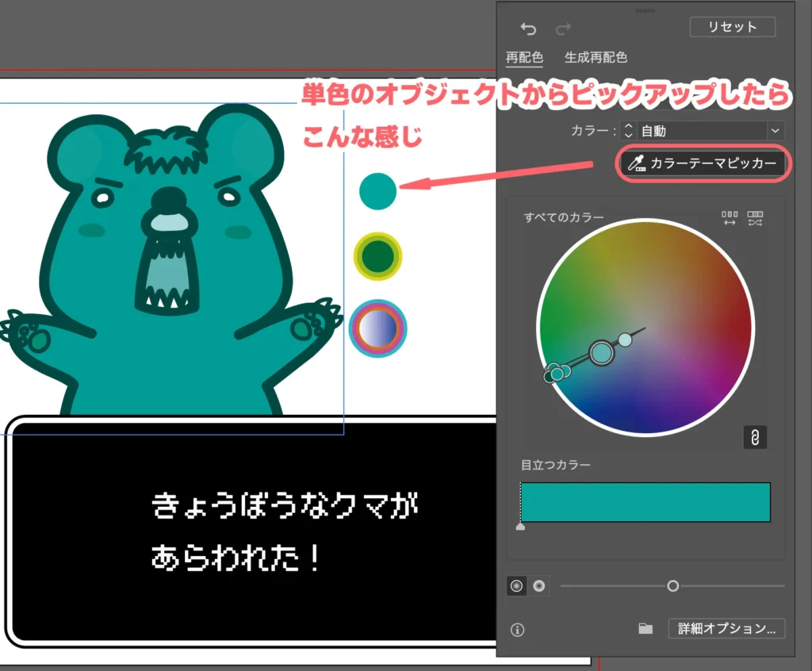The image size is (812, 671).
Task: Activate the カラーテーマピッカー eyedropper tool
Action: pyautogui.click(x=701, y=164)
